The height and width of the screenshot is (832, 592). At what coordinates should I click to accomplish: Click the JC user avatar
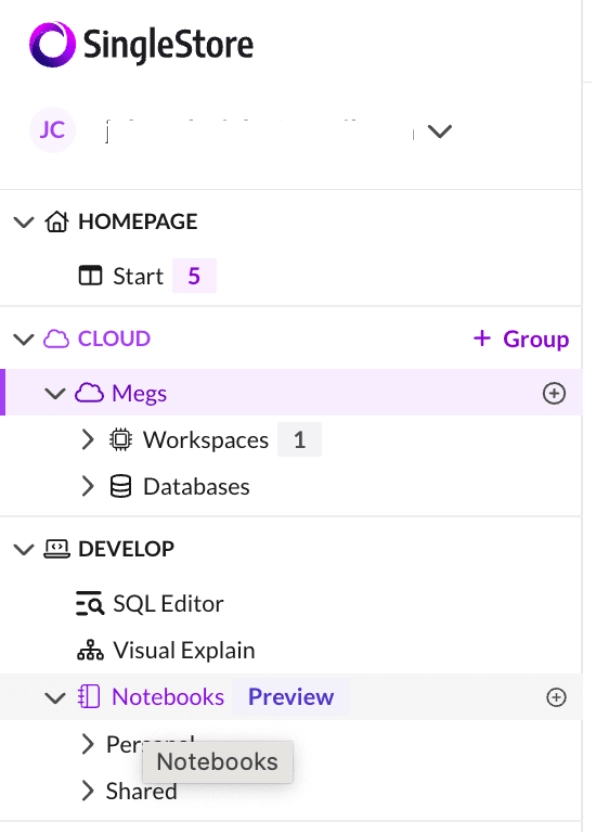pos(52,130)
